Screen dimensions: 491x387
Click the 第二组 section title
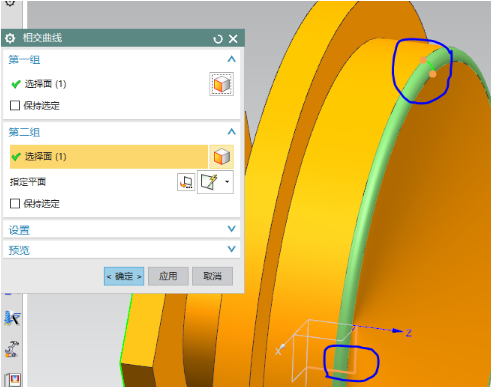pos(24,132)
